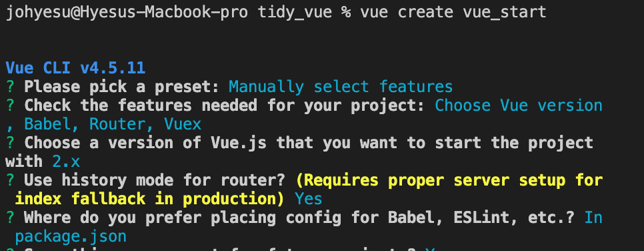The height and width of the screenshot is (251, 644).
Task: Select the Manually select features answer
Action: coord(341,87)
